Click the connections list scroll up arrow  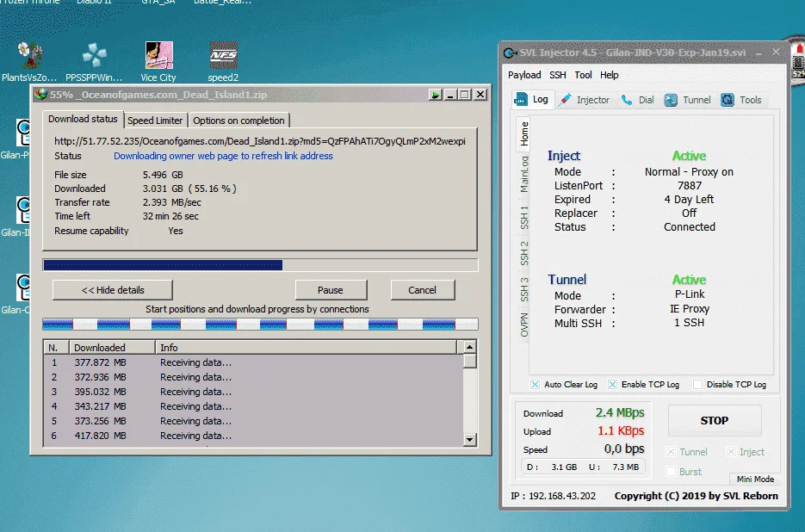pyautogui.click(x=469, y=347)
